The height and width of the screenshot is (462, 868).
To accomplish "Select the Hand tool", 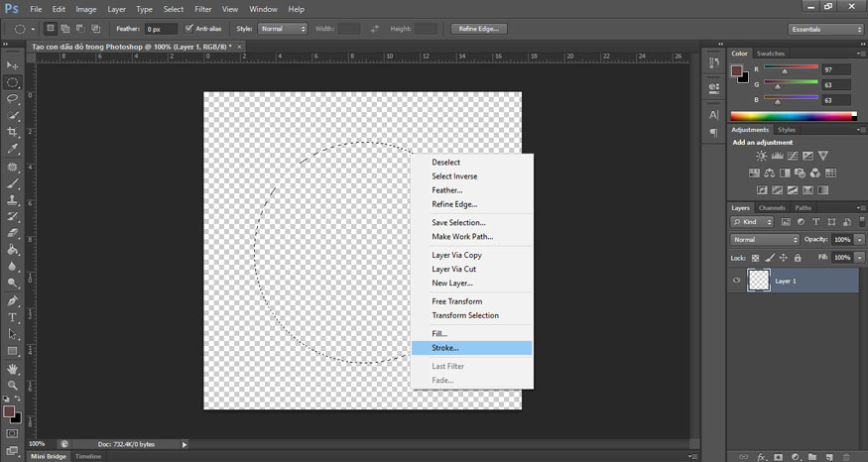I will pos(12,369).
